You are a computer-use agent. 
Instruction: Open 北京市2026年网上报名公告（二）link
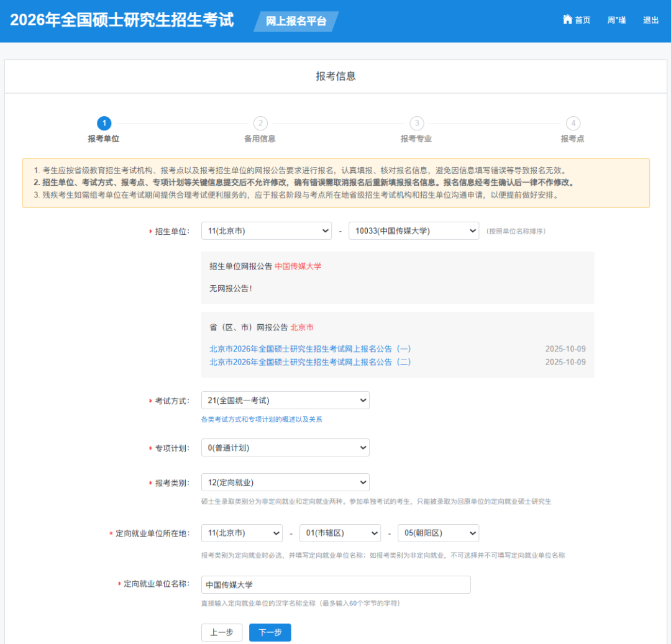pyautogui.click(x=311, y=362)
